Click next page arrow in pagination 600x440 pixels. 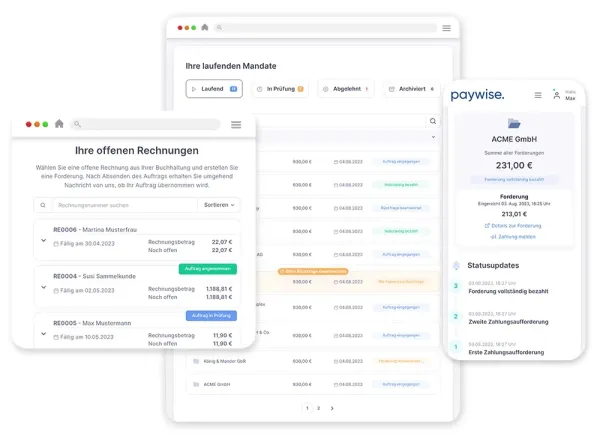pyautogui.click(x=332, y=408)
